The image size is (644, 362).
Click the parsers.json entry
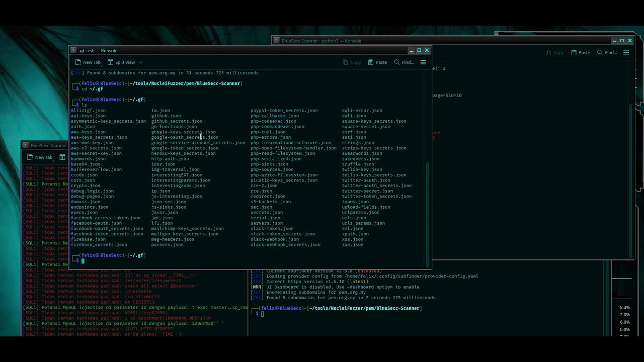[x=168, y=245]
